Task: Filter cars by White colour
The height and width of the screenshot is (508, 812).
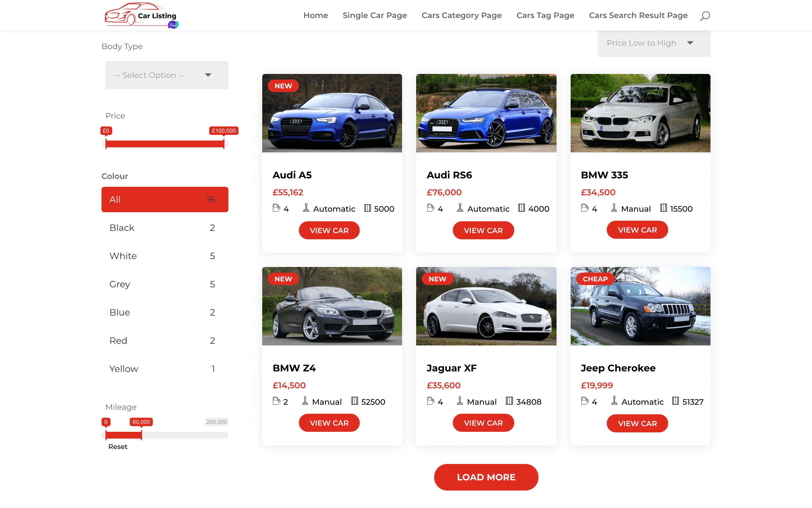Action: coord(165,256)
